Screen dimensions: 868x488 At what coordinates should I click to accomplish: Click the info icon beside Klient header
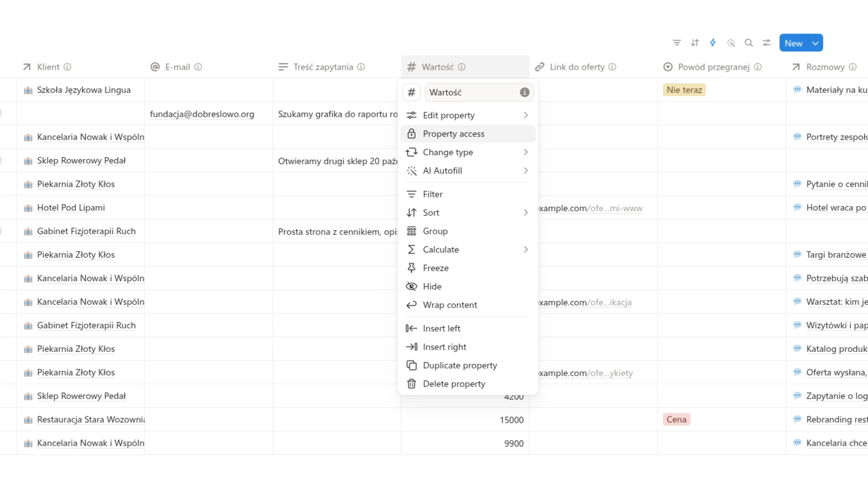[67, 67]
